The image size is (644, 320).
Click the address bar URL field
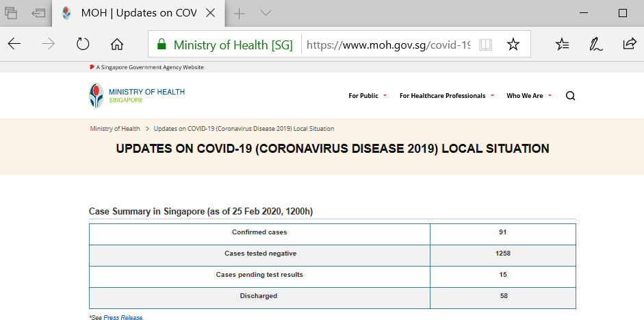[387, 45]
